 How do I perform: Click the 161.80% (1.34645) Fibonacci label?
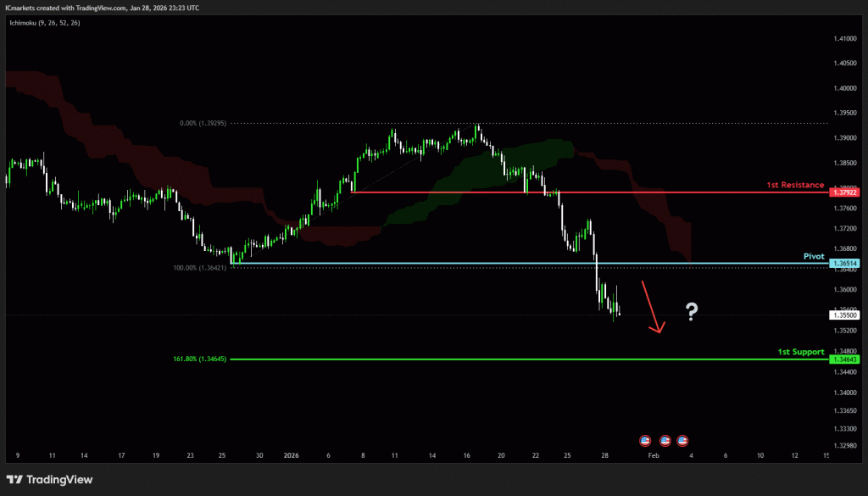click(x=200, y=359)
